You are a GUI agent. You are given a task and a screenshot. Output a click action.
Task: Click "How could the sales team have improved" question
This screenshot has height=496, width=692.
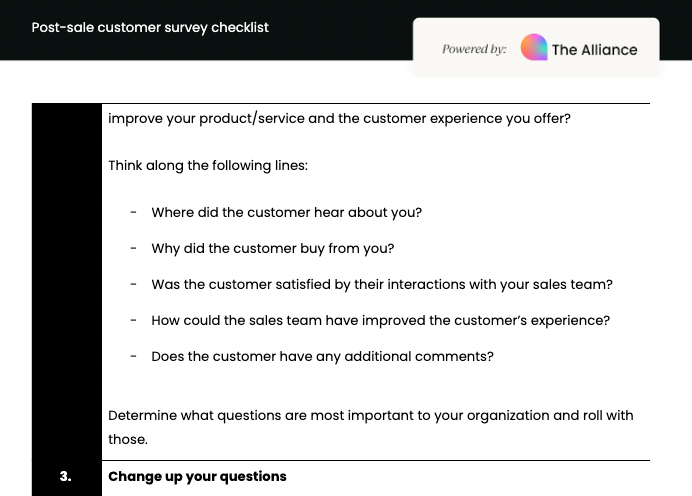(380, 320)
